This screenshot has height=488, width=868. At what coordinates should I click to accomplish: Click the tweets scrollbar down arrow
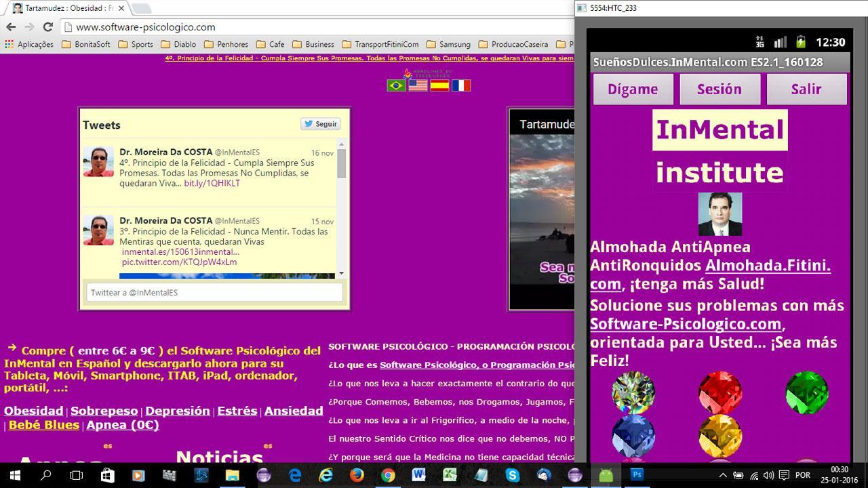coord(341,273)
